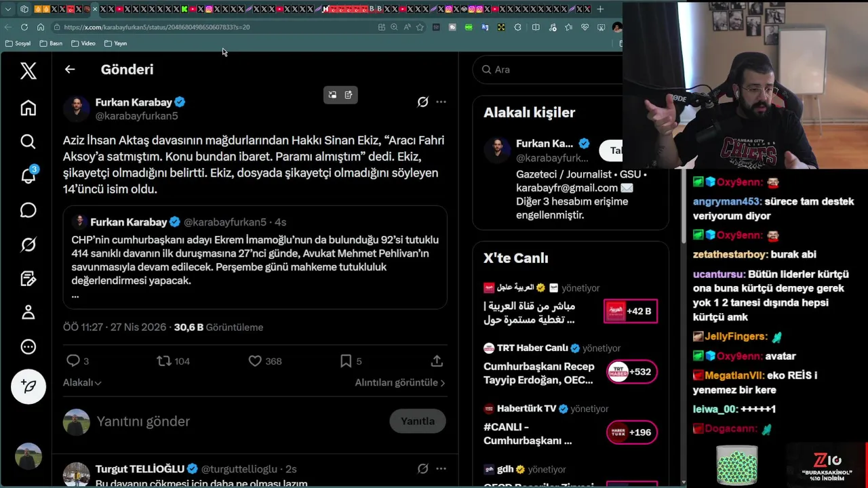Open the Basın bookmarks folder

coord(51,43)
